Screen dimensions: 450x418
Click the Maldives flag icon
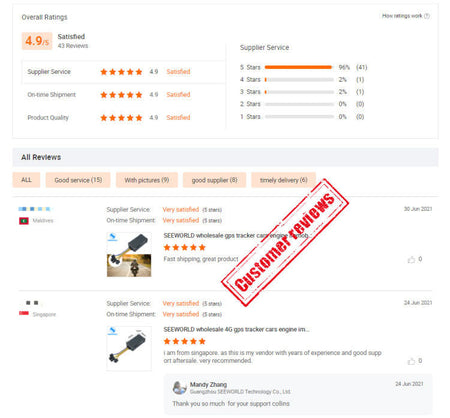pyautogui.click(x=24, y=221)
